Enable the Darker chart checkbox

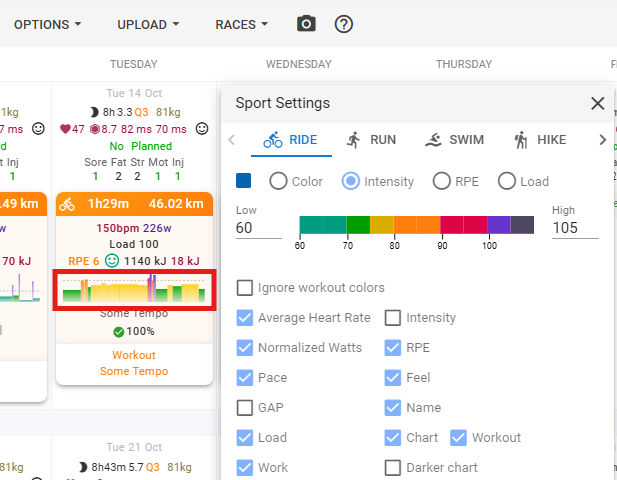click(x=393, y=467)
